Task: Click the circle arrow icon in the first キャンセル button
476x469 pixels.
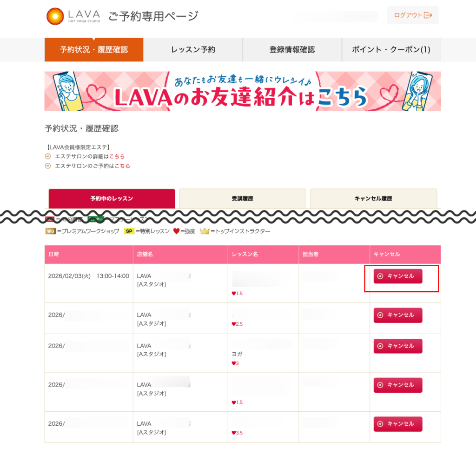Action: point(380,276)
